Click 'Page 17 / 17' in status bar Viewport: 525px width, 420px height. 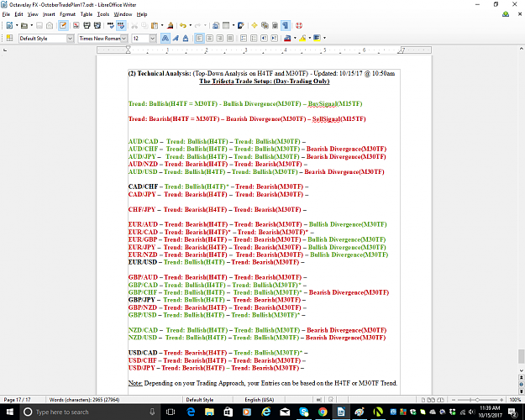click(x=17, y=400)
